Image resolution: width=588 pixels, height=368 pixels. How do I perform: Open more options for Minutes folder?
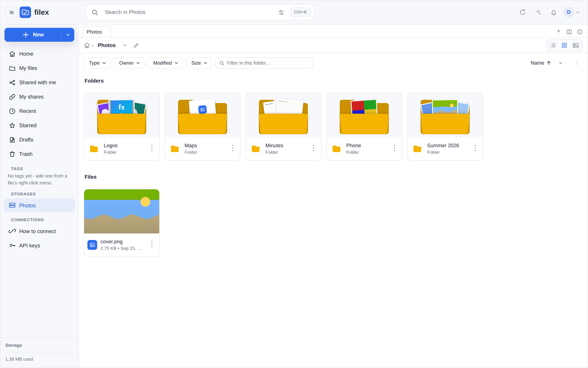point(313,148)
